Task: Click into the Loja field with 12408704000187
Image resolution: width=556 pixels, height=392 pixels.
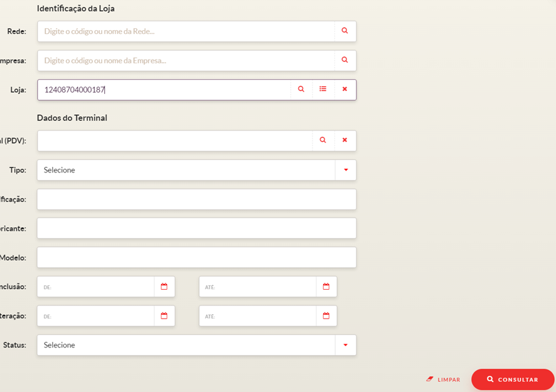Action: pyautogui.click(x=164, y=90)
